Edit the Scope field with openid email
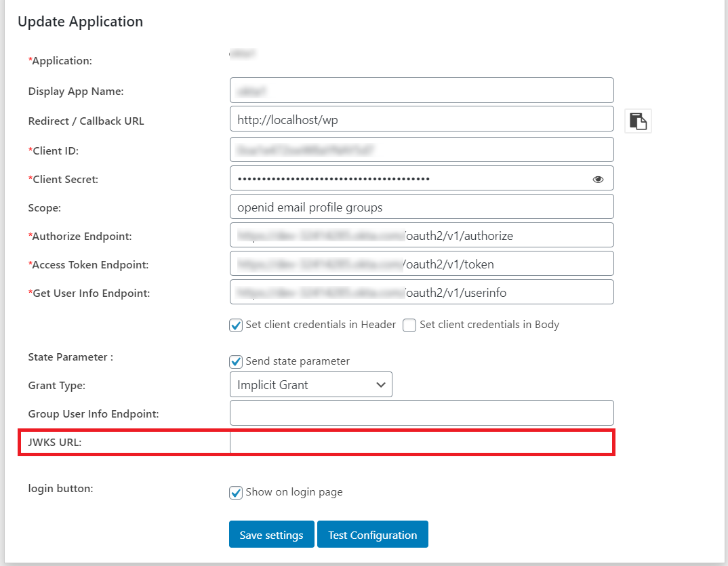The height and width of the screenshot is (566, 728). [422, 207]
